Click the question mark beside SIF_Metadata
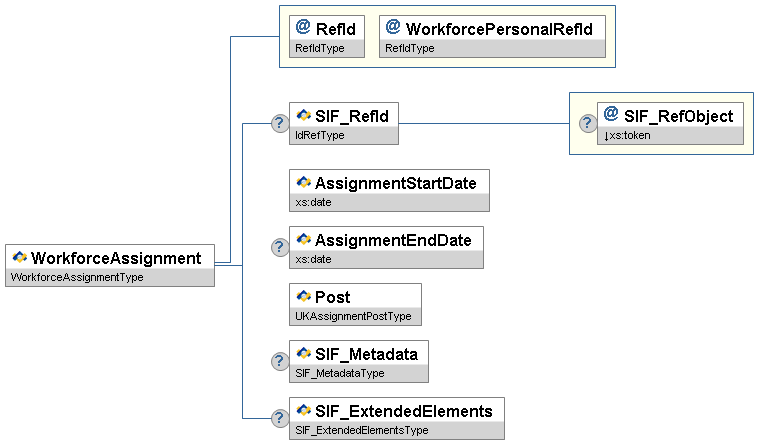Screen dimensions: 776x444 [x=280, y=361]
